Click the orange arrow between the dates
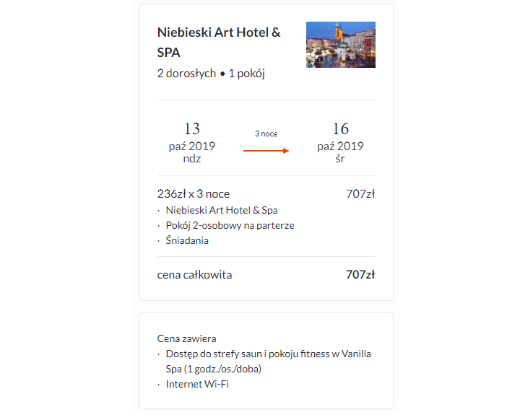Viewport: 520px width, 420px height. pos(266,151)
